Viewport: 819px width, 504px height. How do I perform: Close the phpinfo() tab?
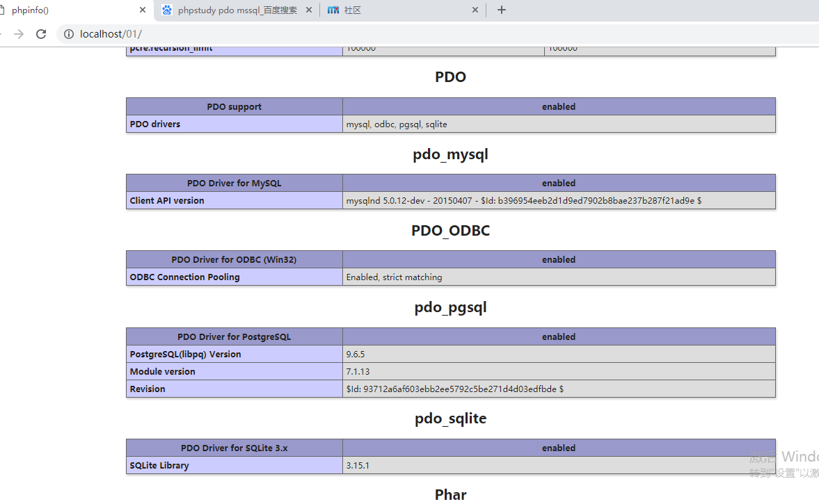click(143, 10)
